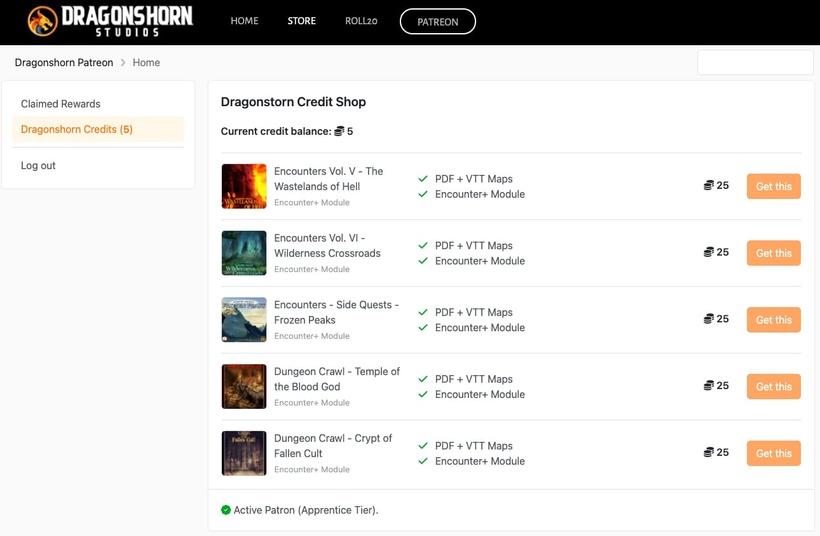The image size is (820, 536).
Task: Click title Dungeon Crawl - Crypt of Fallen Cult
Action: tap(333, 446)
